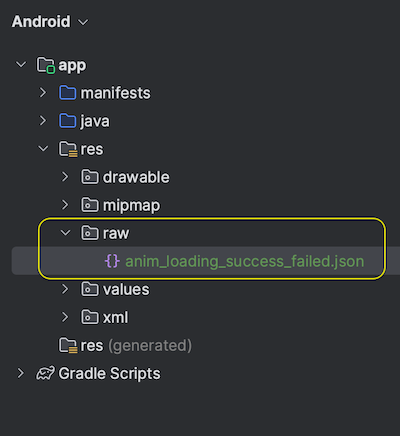
Task: Click the mipmap folder icon
Action: (90, 205)
